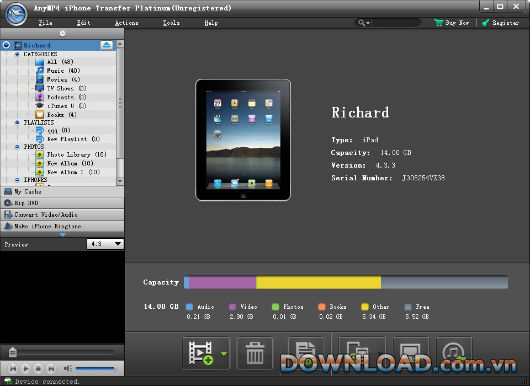
Task: Collapse the IPHONES section
Action: [17, 180]
